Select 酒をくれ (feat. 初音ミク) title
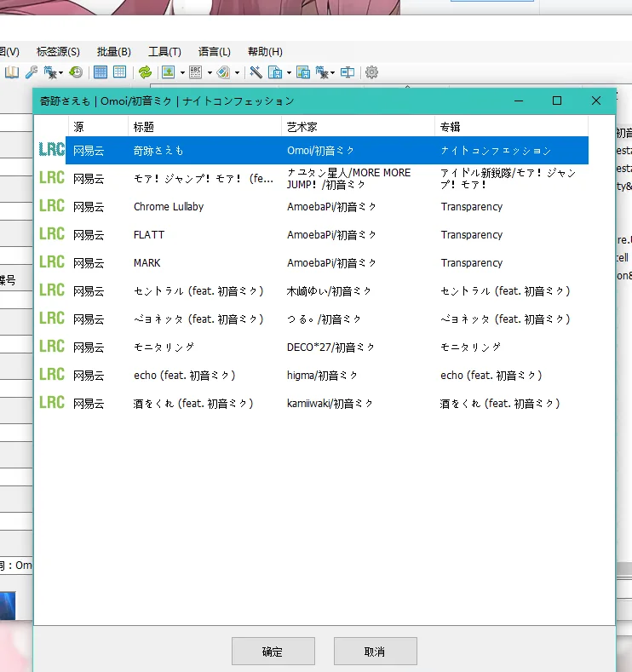632x672 pixels. (193, 404)
